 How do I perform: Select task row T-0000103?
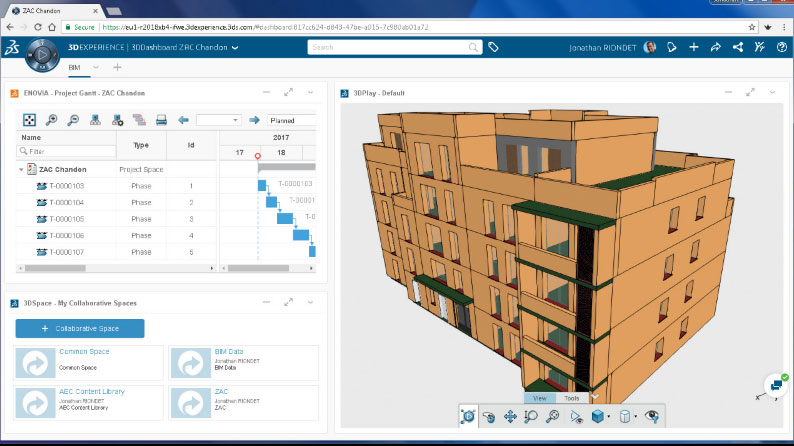coord(116,186)
